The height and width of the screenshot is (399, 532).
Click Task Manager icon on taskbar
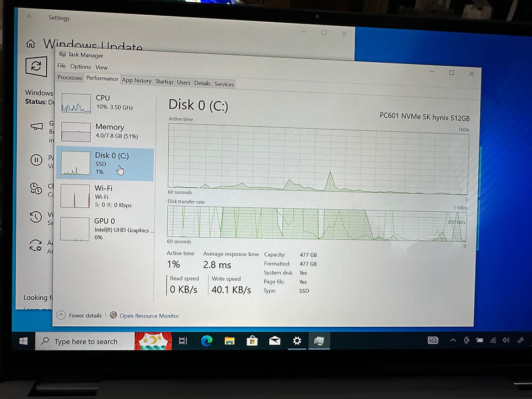point(319,340)
